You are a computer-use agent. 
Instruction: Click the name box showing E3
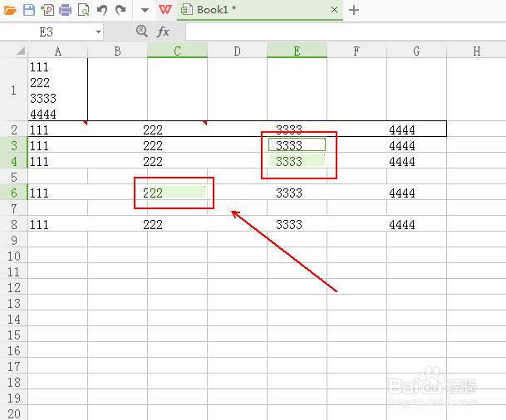(47, 32)
